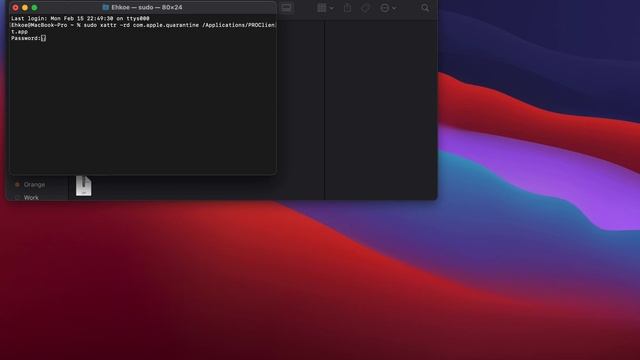Open the Finder ellipsis action menu
The image size is (640, 360).
coord(388,8)
